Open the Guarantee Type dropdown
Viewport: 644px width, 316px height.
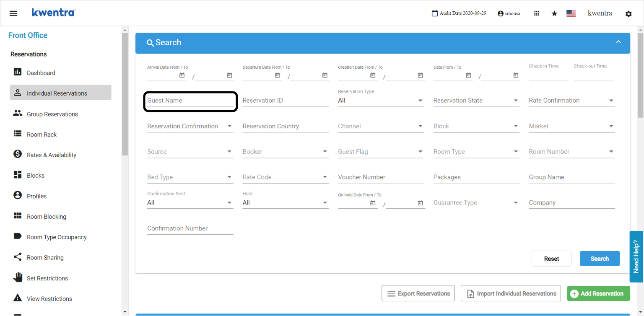(x=476, y=203)
